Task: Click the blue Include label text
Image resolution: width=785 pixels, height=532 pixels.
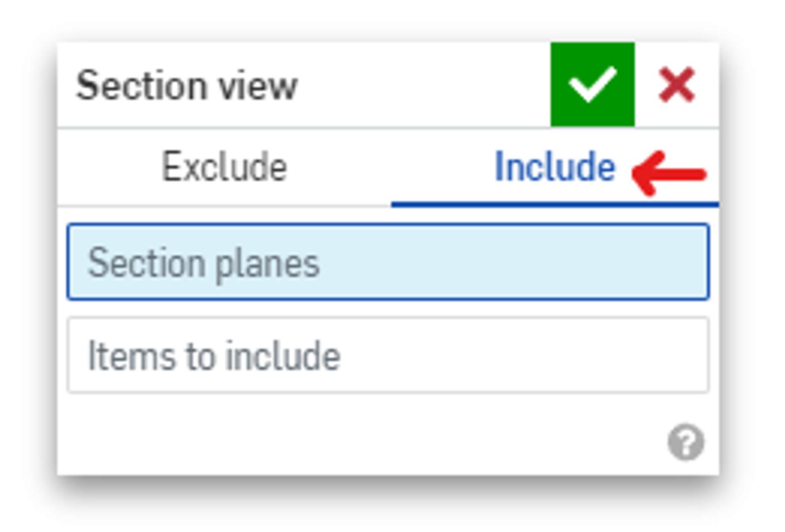Action: (554, 167)
